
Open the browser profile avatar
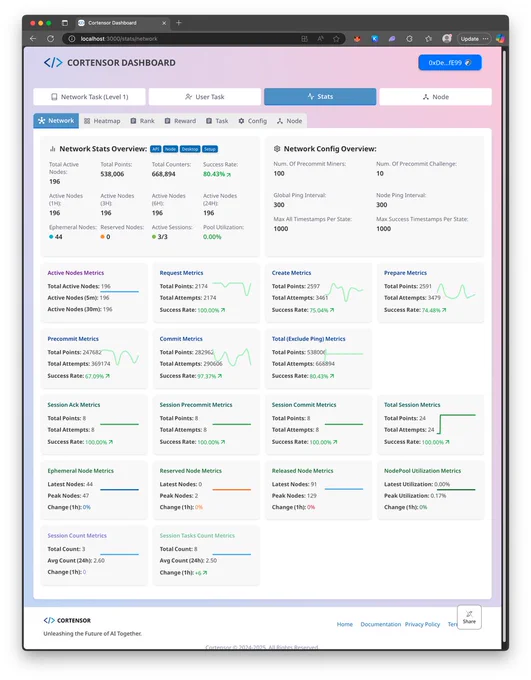[447, 39]
